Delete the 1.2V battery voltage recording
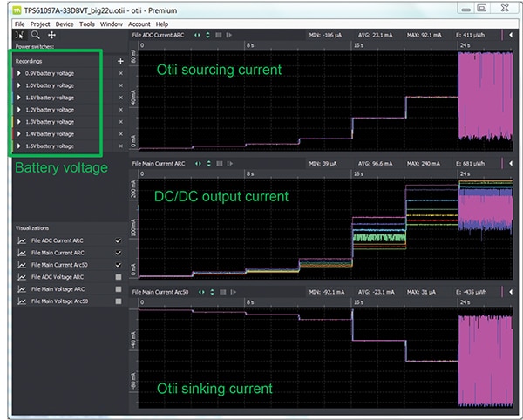Screen dimensions: 523x420 [120, 110]
